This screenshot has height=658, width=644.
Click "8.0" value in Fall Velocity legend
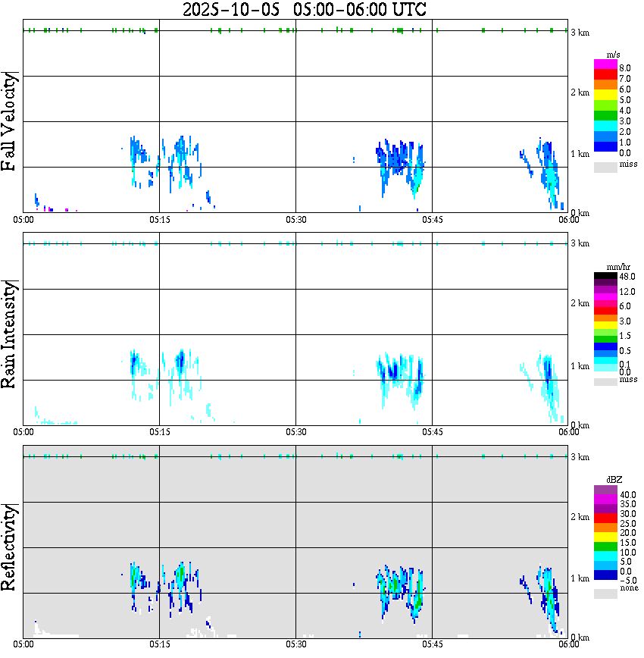[x=625, y=68]
